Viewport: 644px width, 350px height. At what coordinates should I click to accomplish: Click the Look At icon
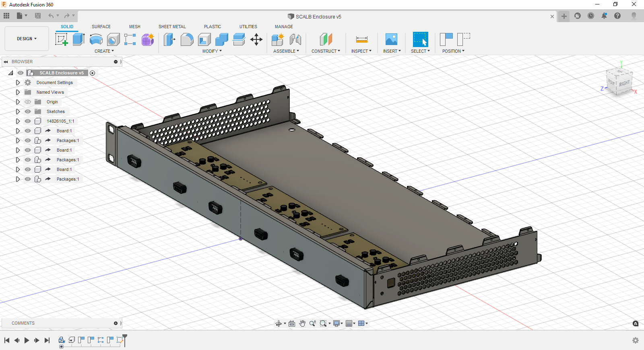coord(292,323)
